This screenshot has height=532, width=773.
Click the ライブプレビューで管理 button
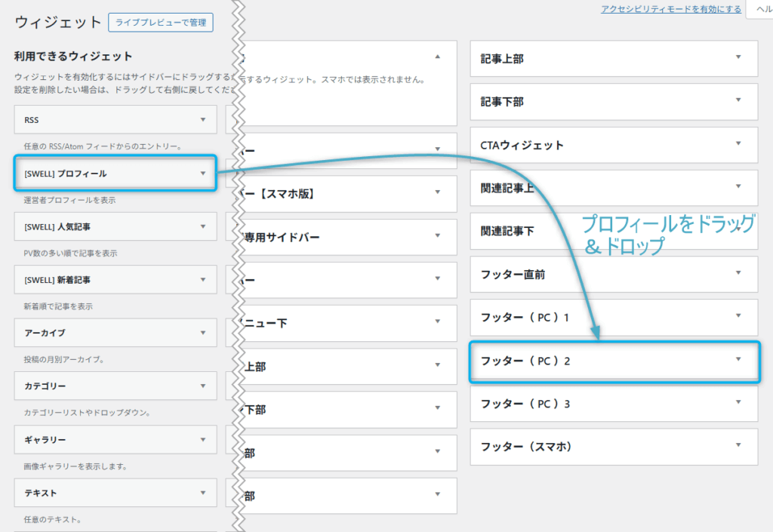point(161,23)
